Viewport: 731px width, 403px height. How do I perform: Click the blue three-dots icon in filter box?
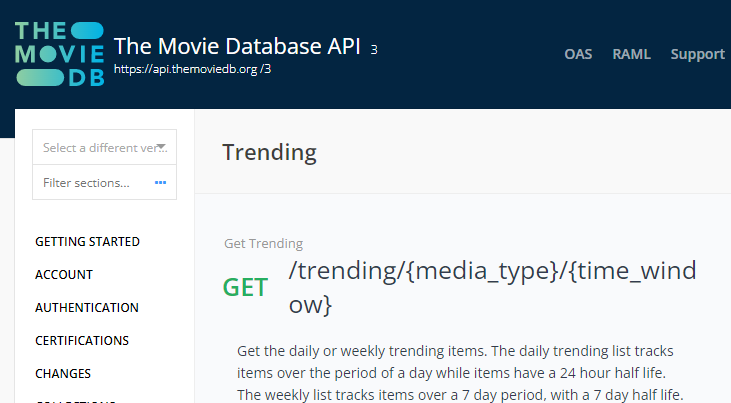click(160, 182)
